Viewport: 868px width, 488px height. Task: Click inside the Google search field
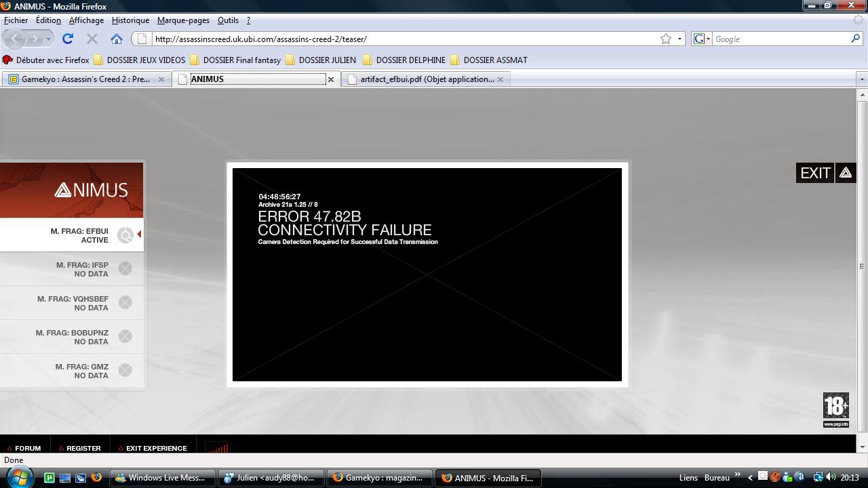click(x=780, y=39)
